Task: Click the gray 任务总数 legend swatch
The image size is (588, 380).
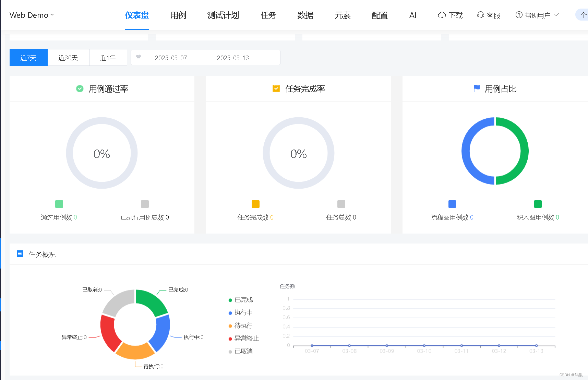Action: click(x=341, y=204)
